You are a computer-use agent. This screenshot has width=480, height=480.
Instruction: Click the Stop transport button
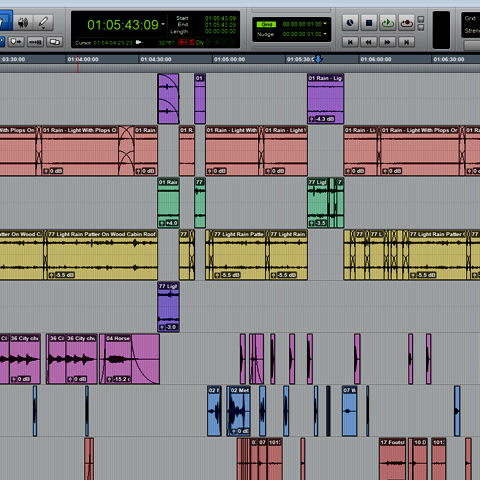pos(369,23)
